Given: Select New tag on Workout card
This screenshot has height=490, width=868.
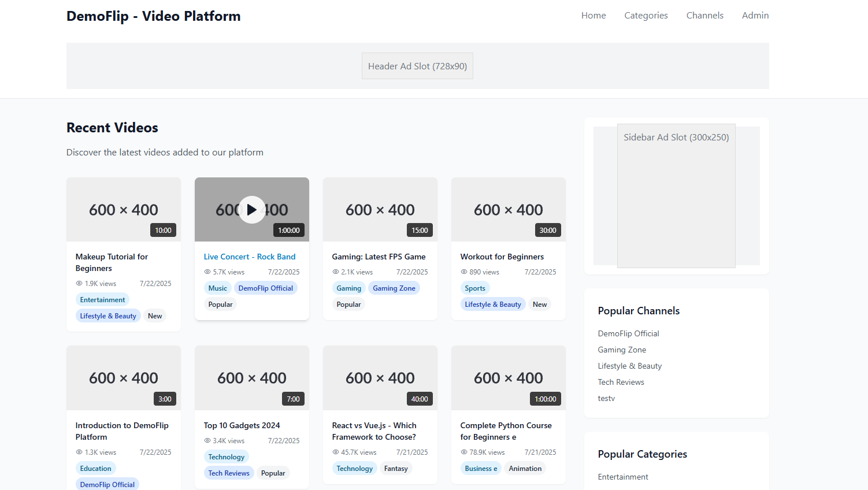Looking at the screenshot, I should [x=540, y=305].
